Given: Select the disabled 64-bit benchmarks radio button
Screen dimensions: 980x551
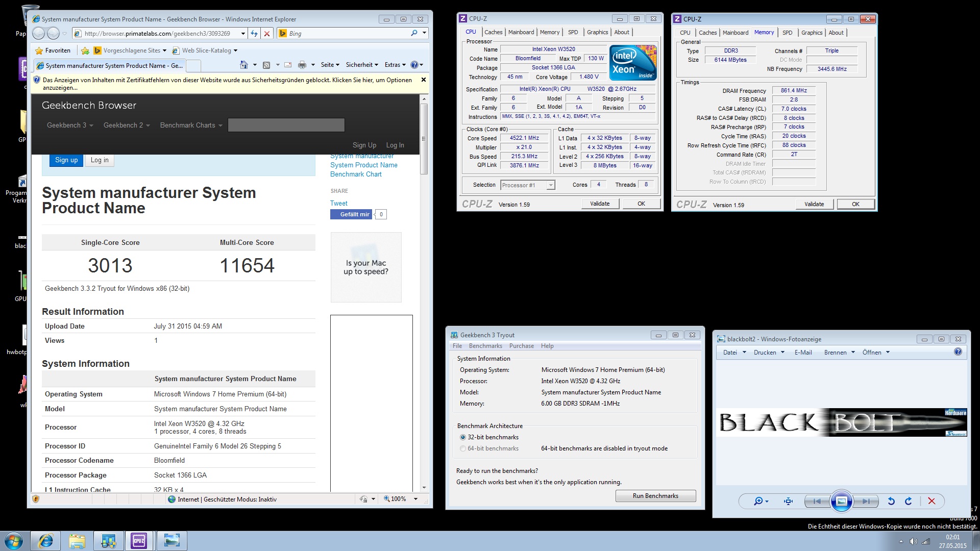Looking at the screenshot, I should 463,448.
